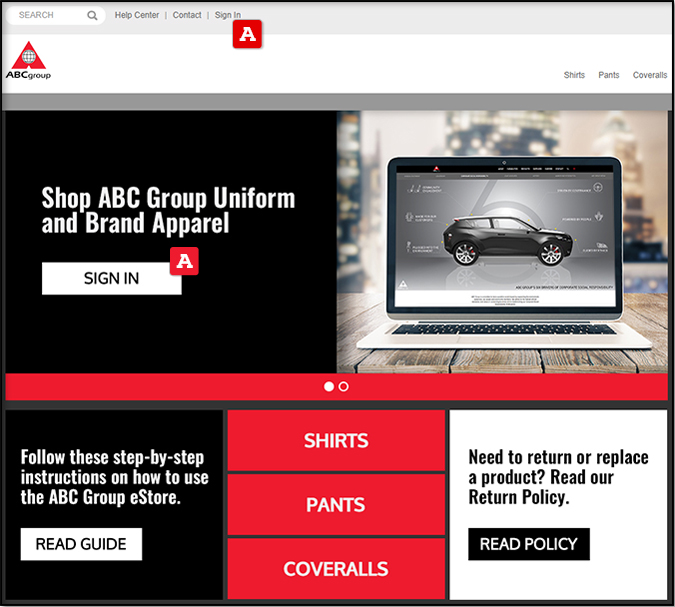Switch to the second carousel slide dot

click(344, 387)
